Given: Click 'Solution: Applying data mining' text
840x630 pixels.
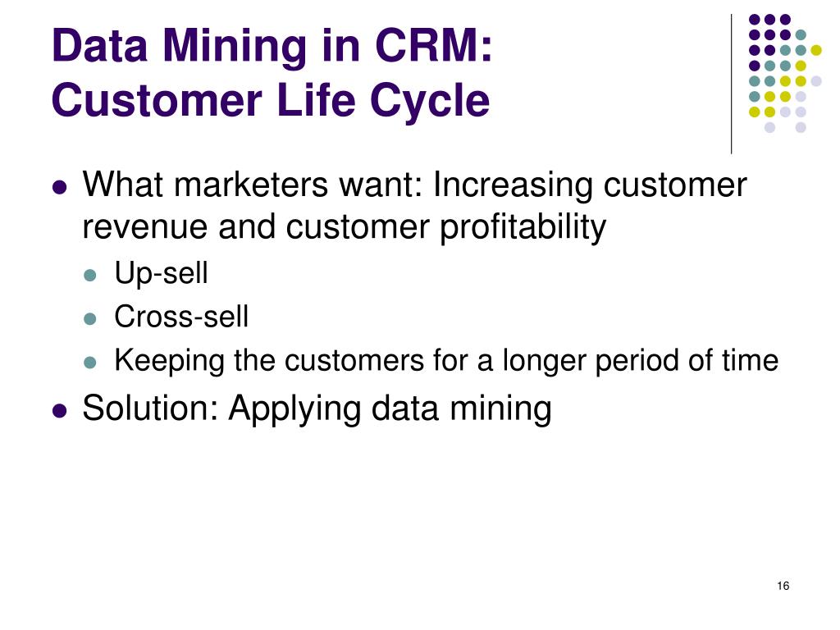Looking at the screenshot, I should click(x=317, y=409).
